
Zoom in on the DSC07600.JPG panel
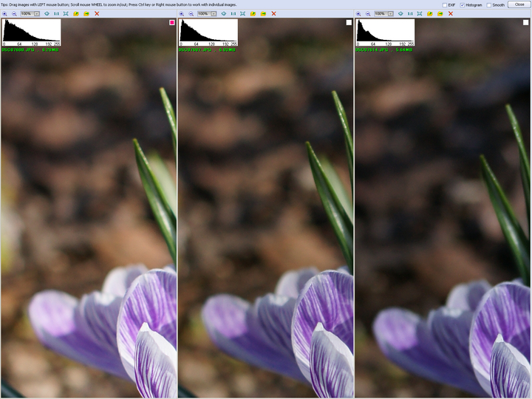(x=4, y=13)
